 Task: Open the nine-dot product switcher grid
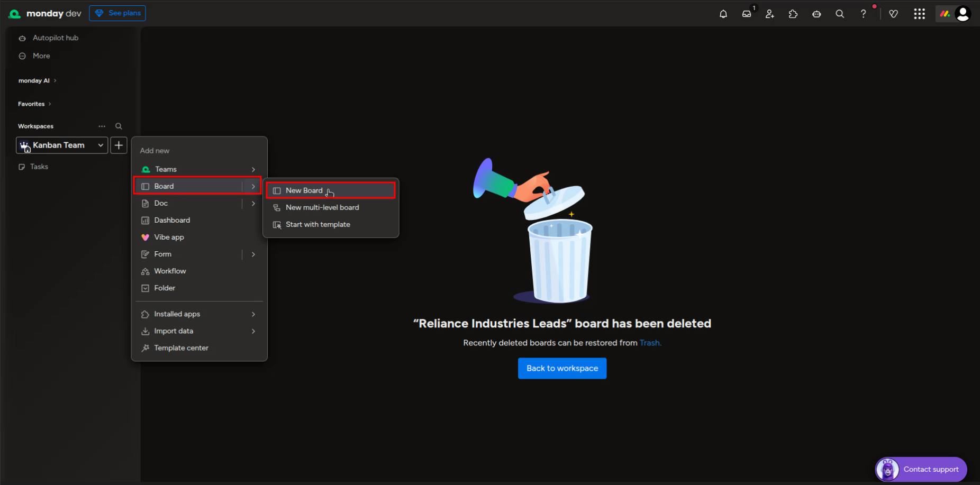coord(919,14)
